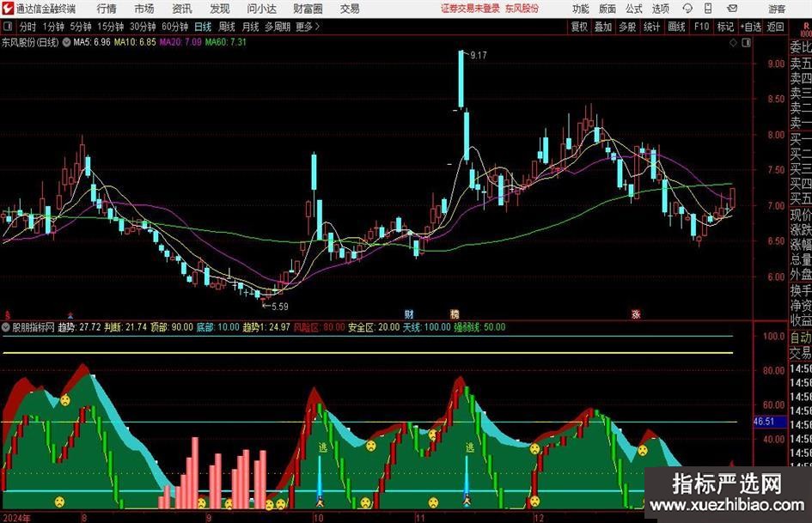This screenshot has height=523, width=812.
Task: Select the 月线 monthly period tab
Action: pos(251,27)
